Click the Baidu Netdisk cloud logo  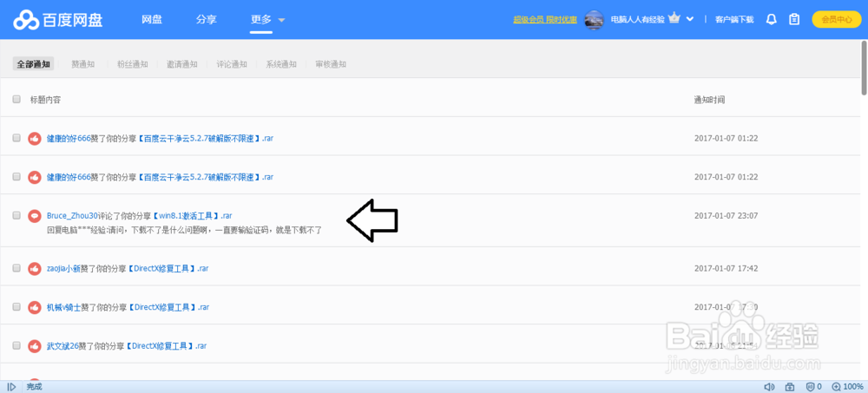25,20
